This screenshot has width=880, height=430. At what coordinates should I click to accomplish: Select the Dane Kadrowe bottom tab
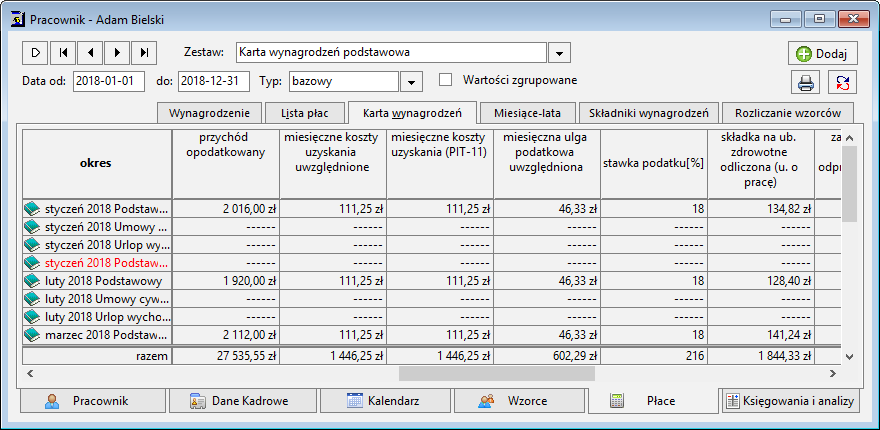click(238, 401)
